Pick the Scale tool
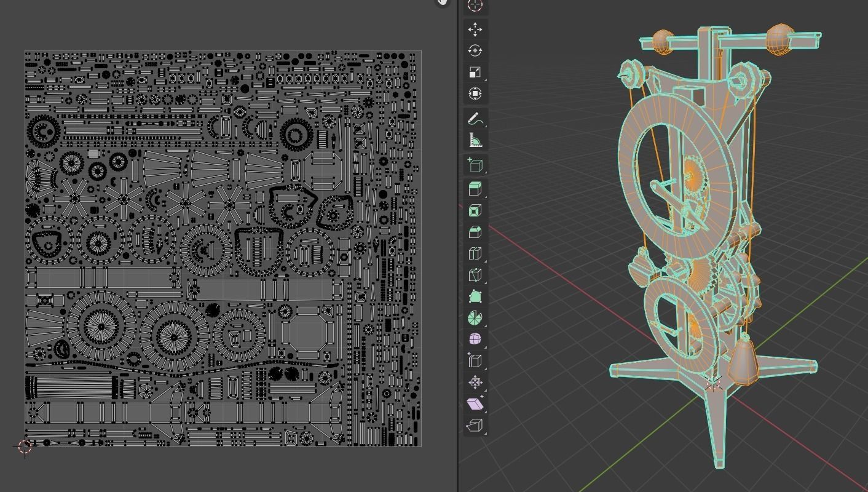Screen dimensions: 868x492 click(x=475, y=73)
